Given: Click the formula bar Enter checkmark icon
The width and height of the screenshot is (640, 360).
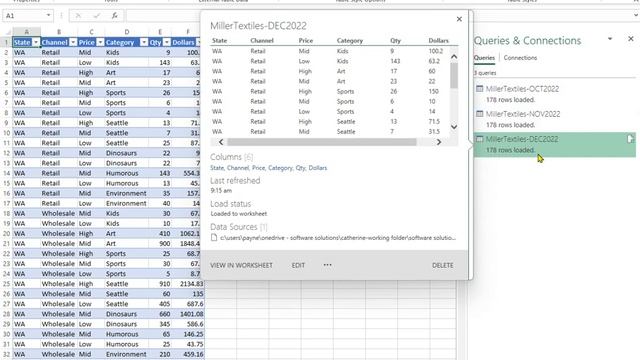Looking at the screenshot, I should (97, 16).
